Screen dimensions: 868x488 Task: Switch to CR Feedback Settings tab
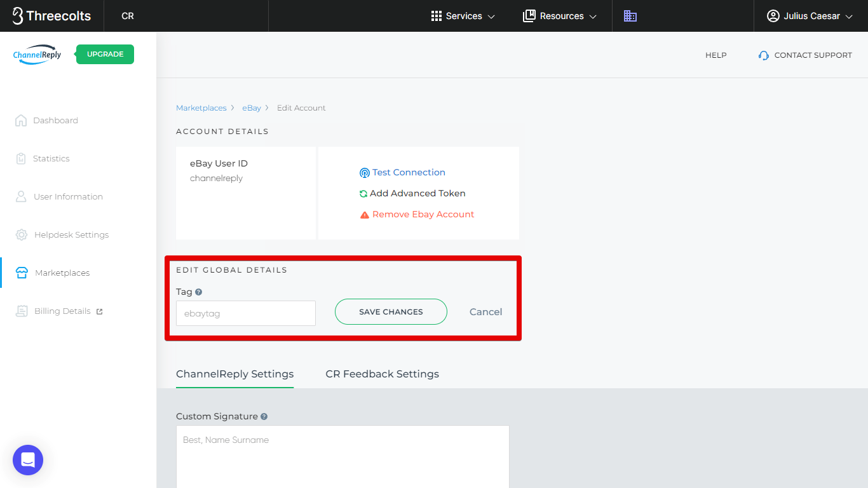pos(382,374)
